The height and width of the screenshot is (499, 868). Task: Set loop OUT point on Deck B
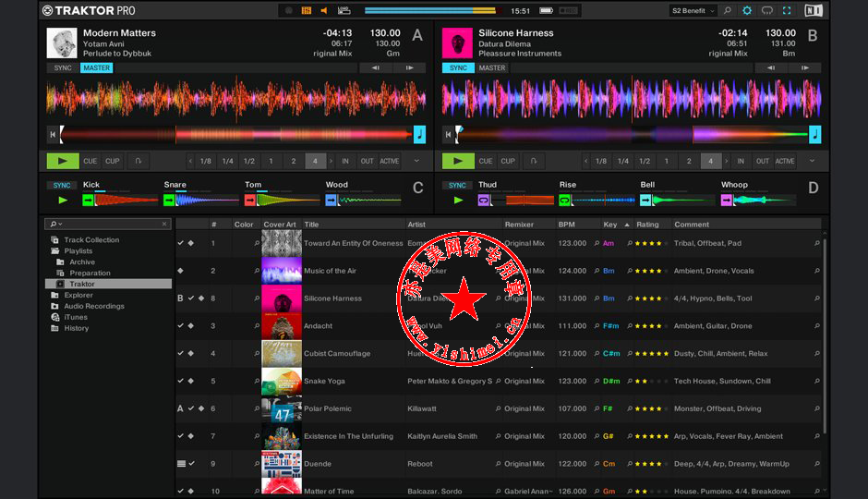pyautogui.click(x=762, y=161)
